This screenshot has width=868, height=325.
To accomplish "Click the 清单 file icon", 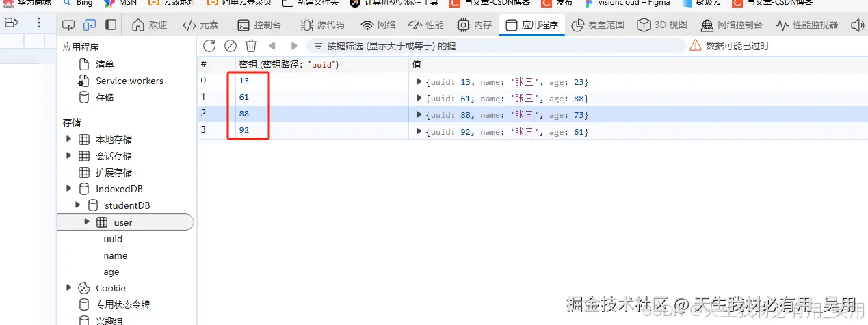I will coord(84,64).
